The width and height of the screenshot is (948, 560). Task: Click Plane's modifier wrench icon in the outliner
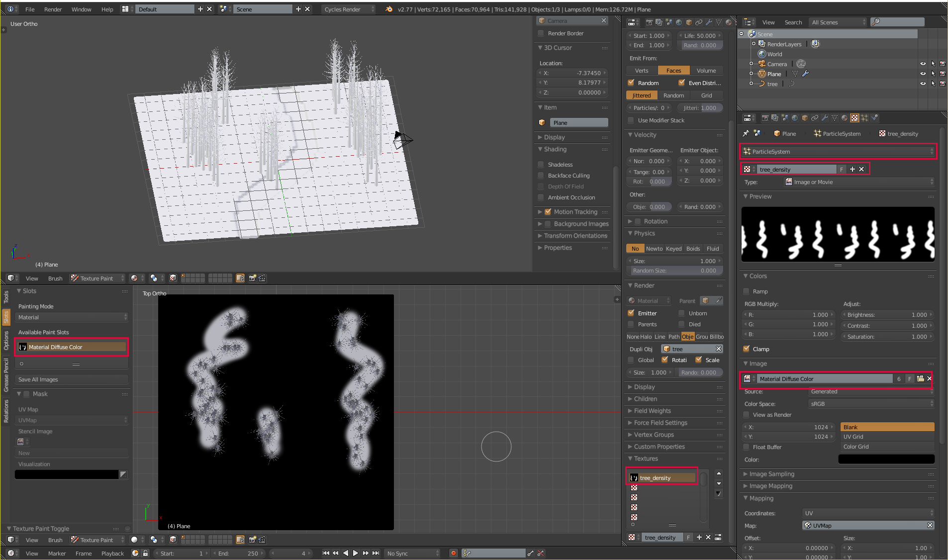806,74
